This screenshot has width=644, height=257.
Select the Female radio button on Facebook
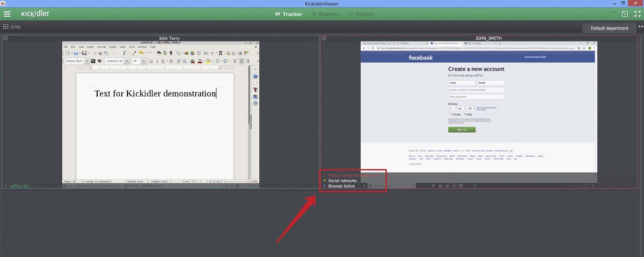(450, 114)
